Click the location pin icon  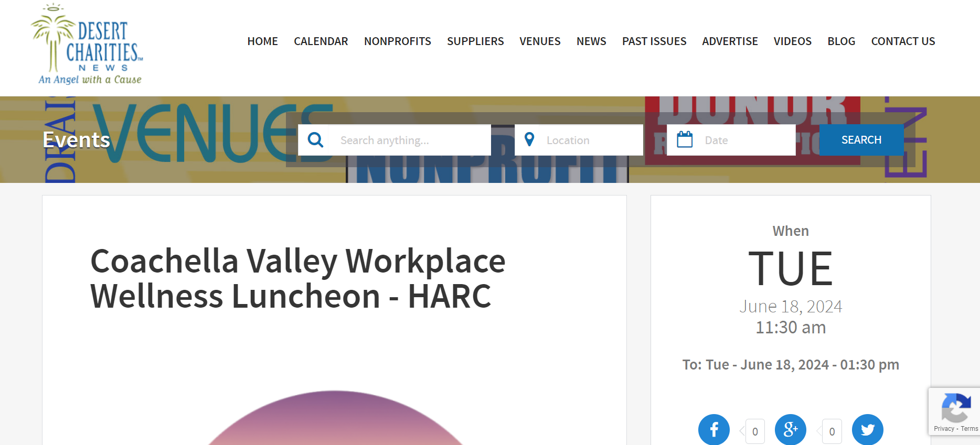click(529, 139)
